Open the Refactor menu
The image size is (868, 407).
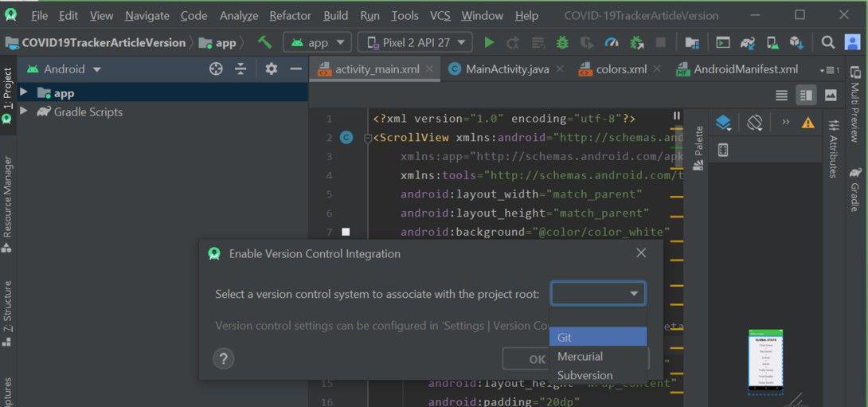[x=290, y=15]
